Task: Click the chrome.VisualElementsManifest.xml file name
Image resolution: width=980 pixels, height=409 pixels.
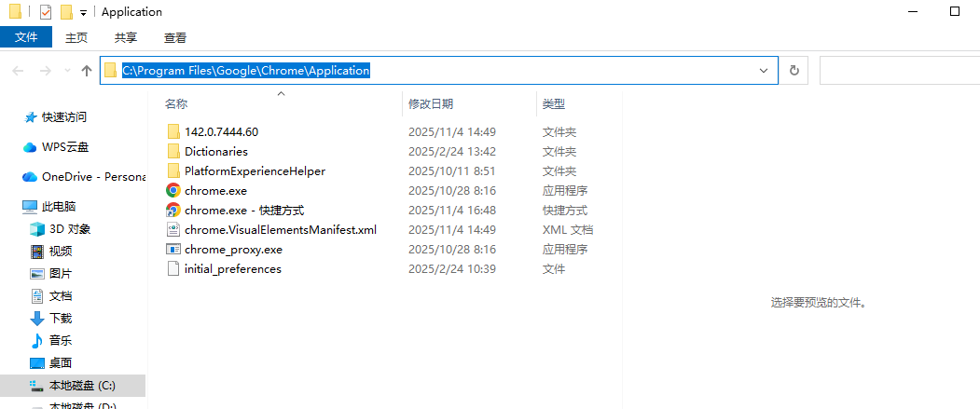Action: [x=281, y=229]
